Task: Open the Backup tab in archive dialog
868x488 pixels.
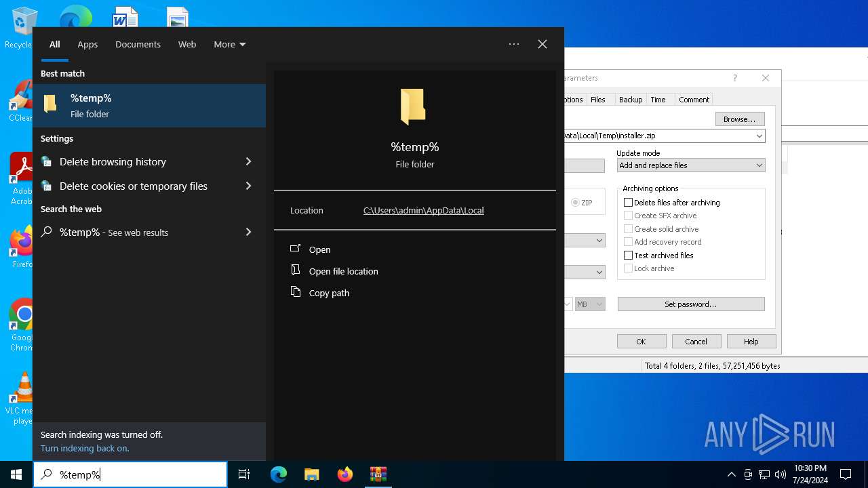Action: 631,100
